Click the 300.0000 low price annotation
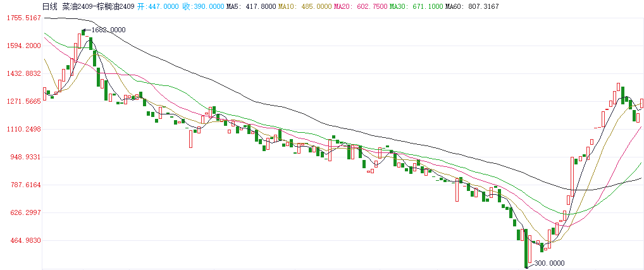Screen dimensions: 644x270 pyautogui.click(x=548, y=263)
